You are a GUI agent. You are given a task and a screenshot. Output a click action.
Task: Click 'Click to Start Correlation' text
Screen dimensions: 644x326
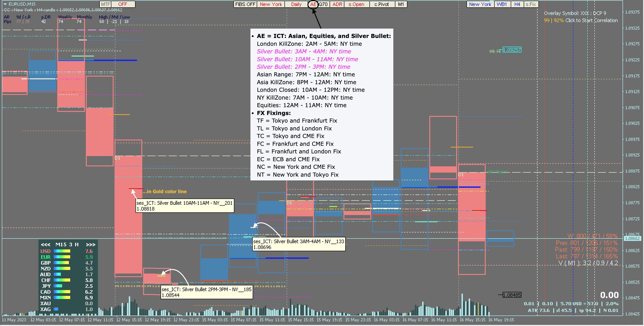click(x=591, y=21)
